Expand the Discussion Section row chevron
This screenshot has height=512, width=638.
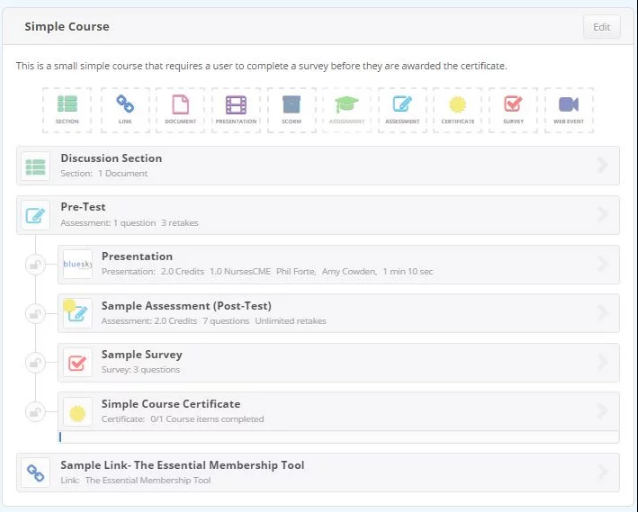click(602, 166)
